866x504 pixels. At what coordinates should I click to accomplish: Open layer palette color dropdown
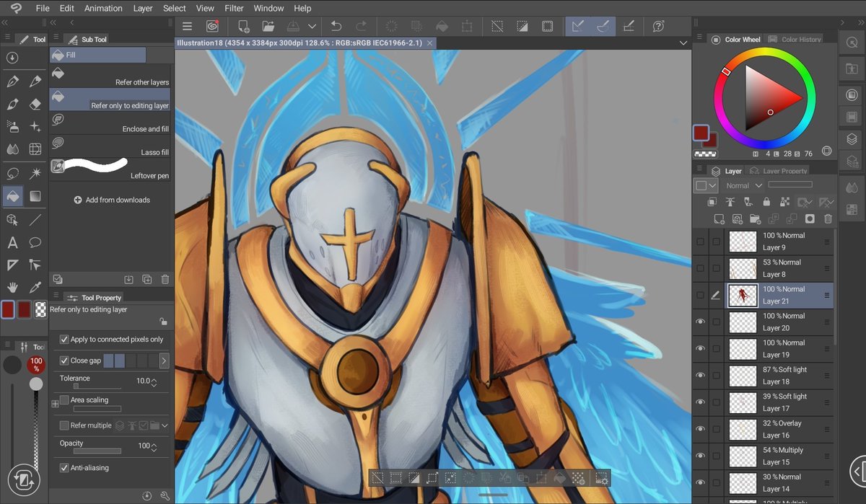click(706, 185)
